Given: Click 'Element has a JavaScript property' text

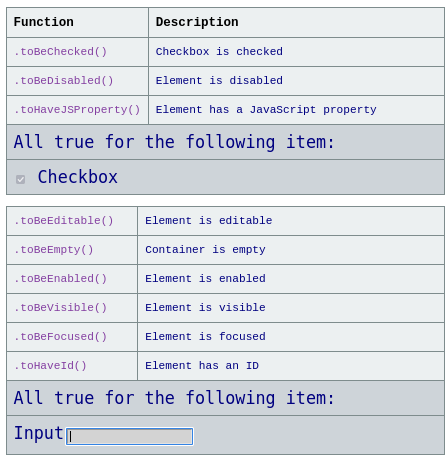Looking at the screenshot, I should click(266, 110).
